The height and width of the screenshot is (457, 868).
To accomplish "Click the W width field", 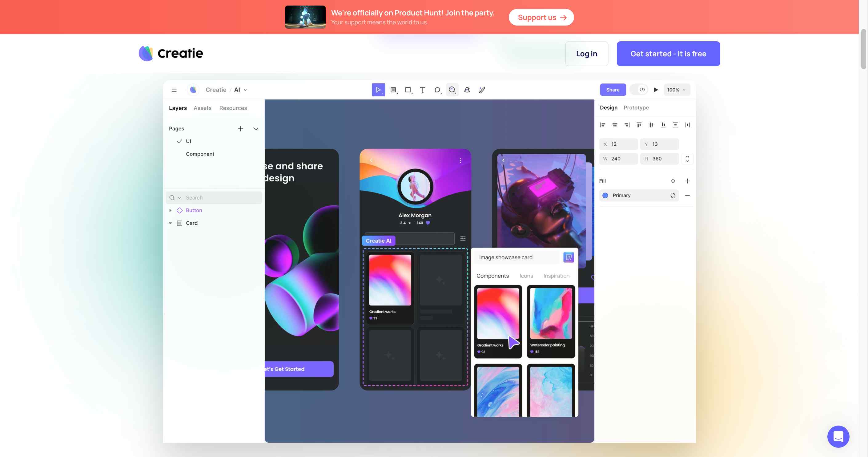I will point(618,158).
